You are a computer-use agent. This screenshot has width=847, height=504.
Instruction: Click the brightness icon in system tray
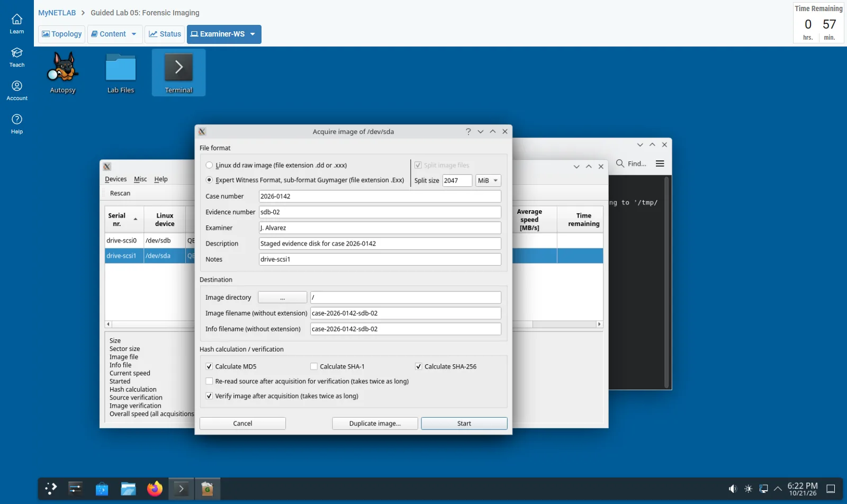748,489
